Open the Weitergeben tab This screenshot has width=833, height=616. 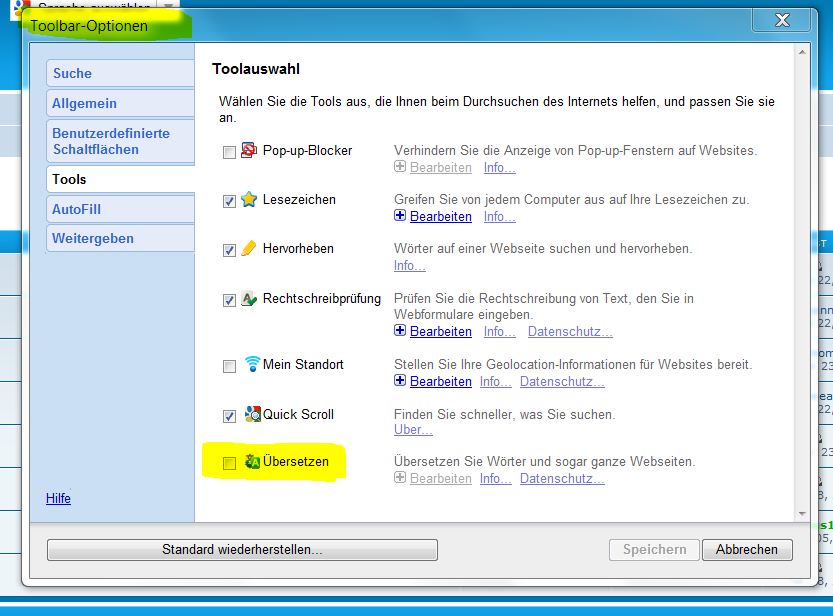121,238
